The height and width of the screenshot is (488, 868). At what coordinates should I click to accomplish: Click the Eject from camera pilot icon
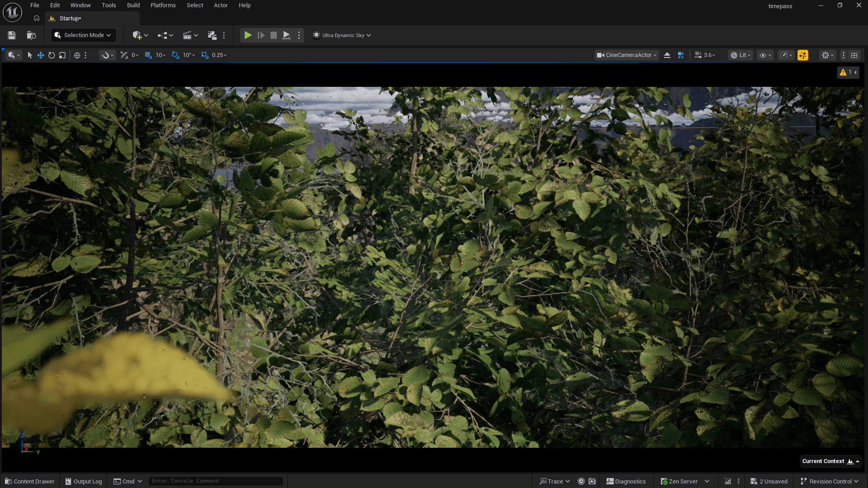(x=667, y=55)
